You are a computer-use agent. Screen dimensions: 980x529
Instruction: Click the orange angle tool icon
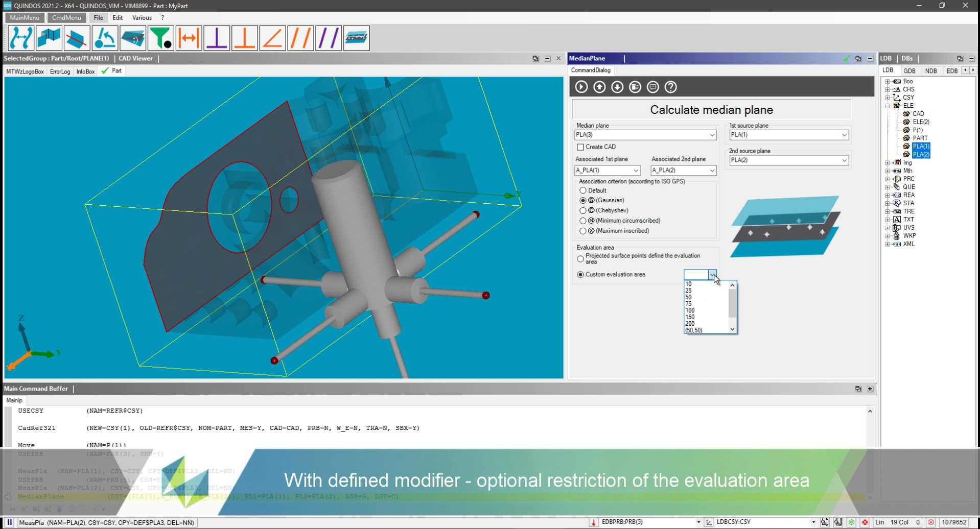pyautogui.click(x=272, y=38)
